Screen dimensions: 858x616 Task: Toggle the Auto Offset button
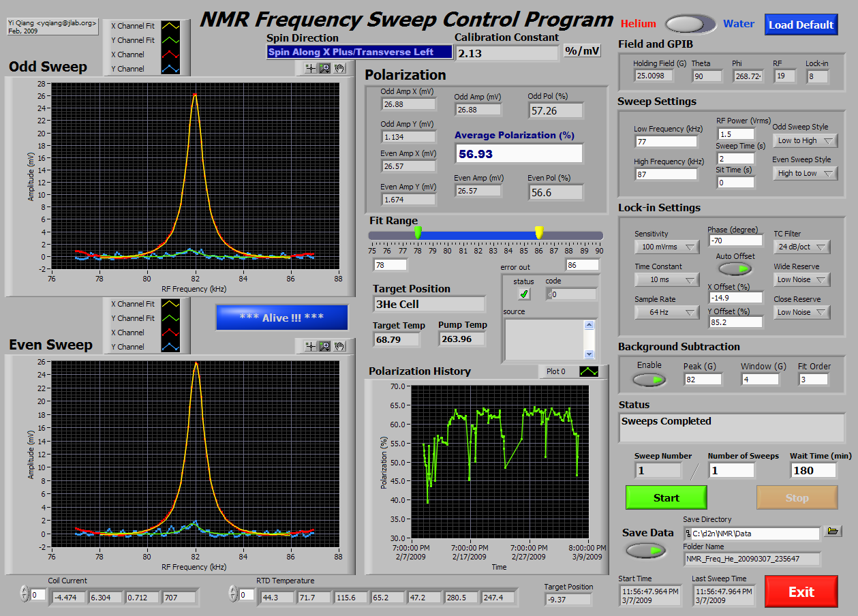[735, 269]
